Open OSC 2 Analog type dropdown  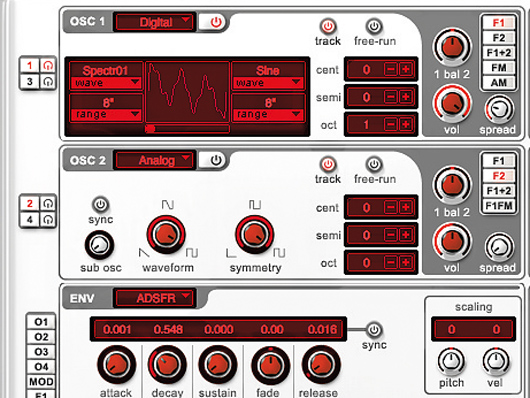click(155, 160)
